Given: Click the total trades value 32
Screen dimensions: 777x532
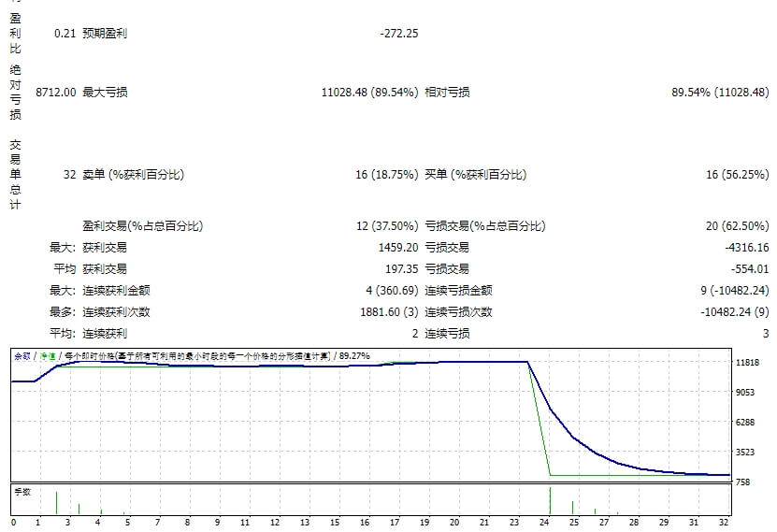Looking at the screenshot, I should tap(70, 174).
